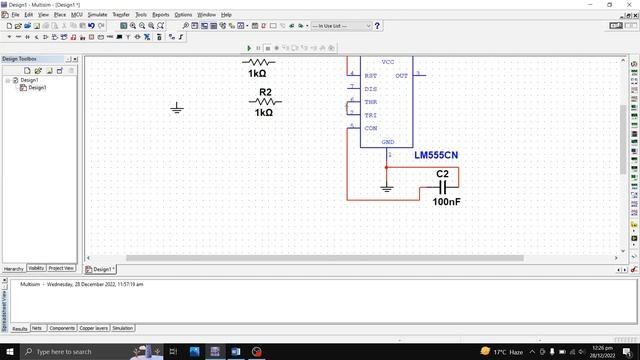This screenshot has width=640, height=360.
Task: Click the Save icon in the Design Toolbox
Action: click(x=49, y=71)
